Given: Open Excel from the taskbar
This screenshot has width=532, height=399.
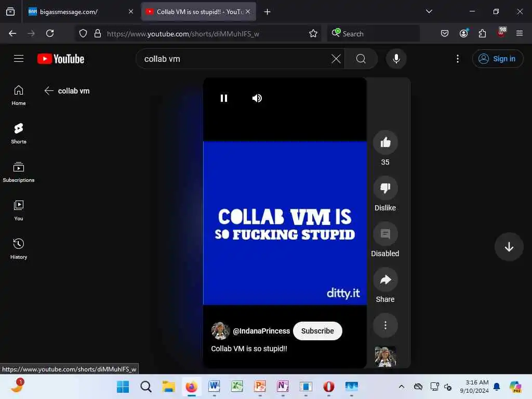Looking at the screenshot, I should (x=237, y=387).
